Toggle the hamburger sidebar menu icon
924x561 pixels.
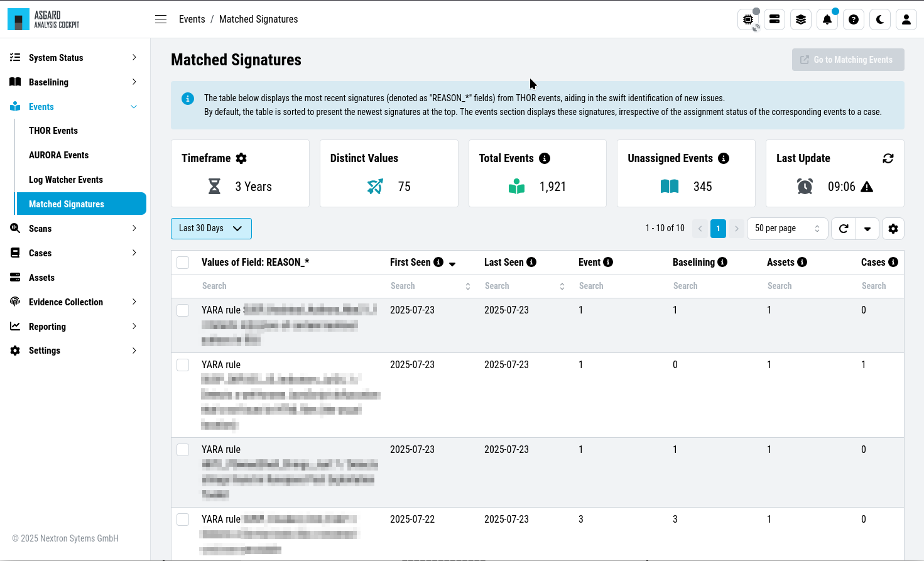coord(161,19)
